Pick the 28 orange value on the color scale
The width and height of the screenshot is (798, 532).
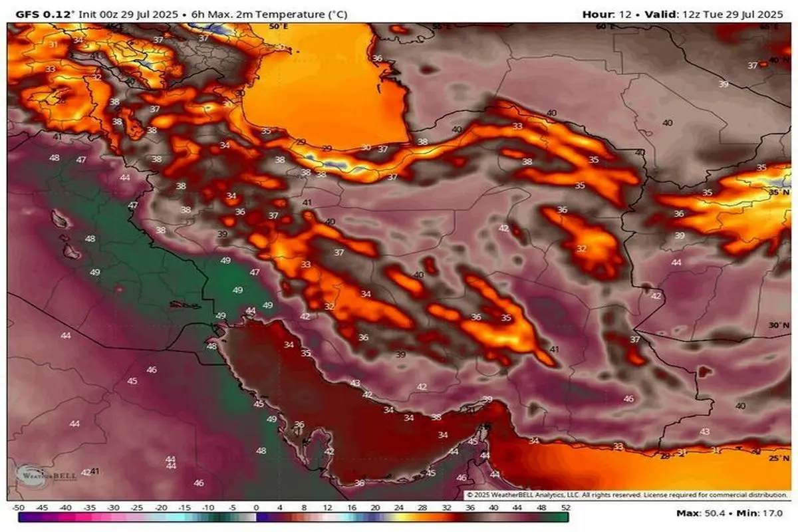pos(422,507)
